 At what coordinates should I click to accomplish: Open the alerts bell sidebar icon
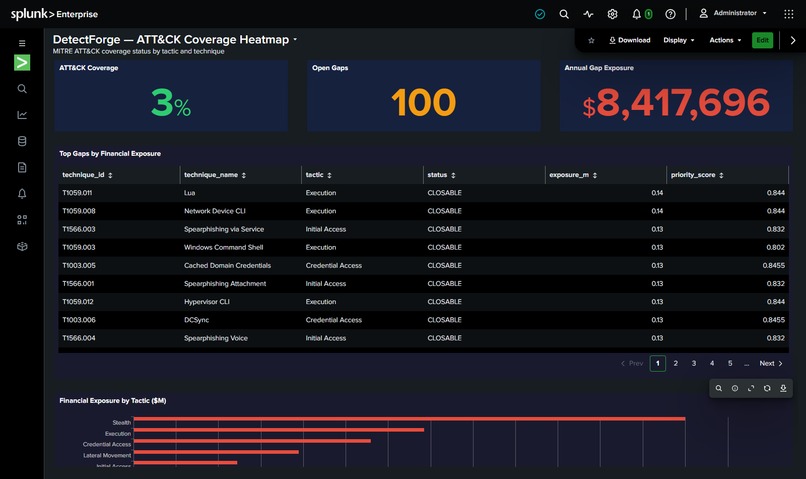[x=22, y=194]
